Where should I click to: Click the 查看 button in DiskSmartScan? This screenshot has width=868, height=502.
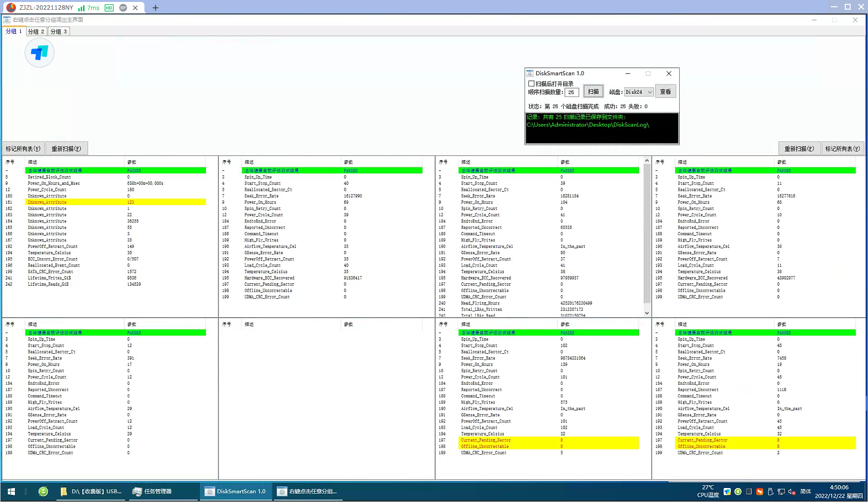click(665, 92)
